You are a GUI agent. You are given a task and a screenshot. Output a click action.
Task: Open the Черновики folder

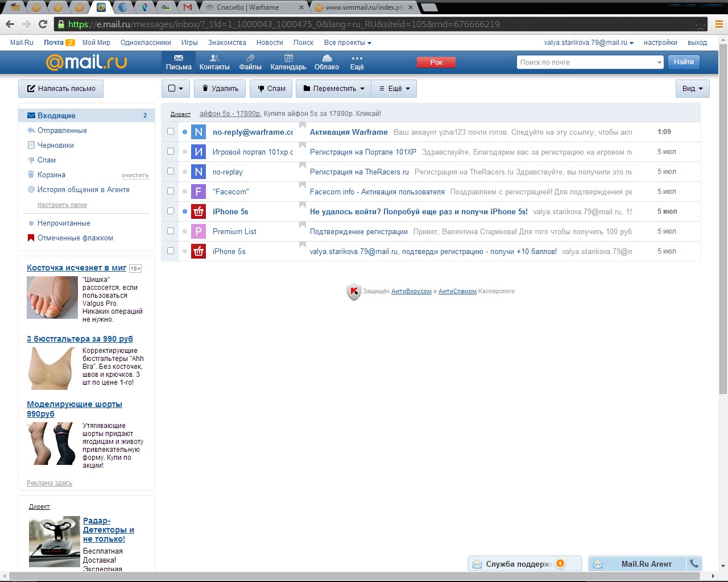56,145
